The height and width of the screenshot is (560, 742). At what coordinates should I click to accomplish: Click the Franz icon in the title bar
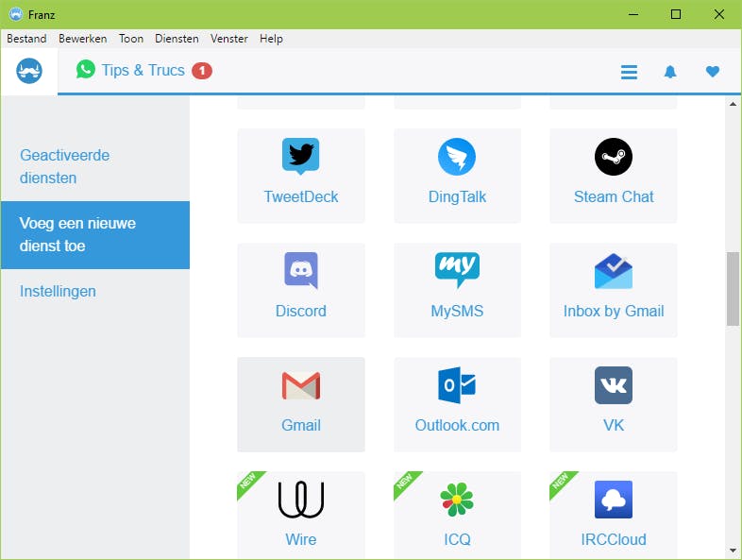tap(16, 14)
